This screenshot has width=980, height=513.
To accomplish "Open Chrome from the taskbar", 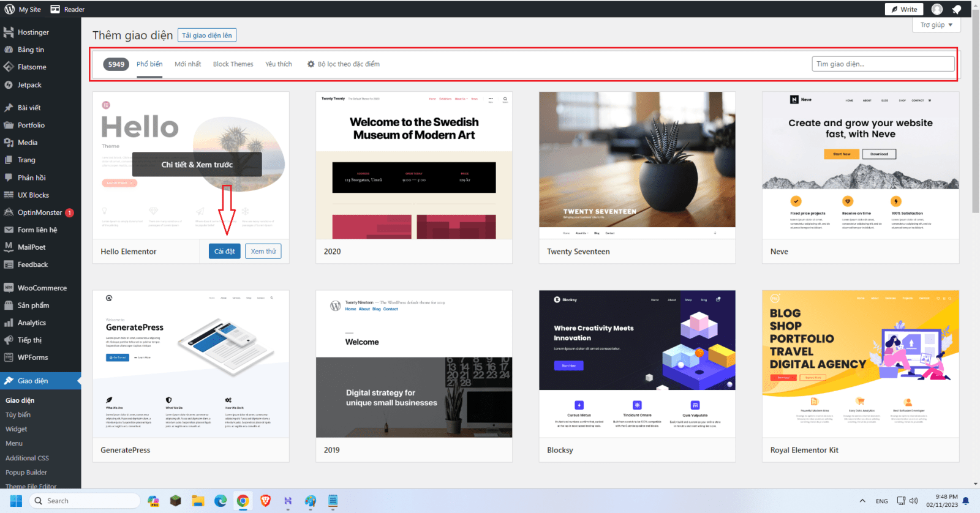I will 243,501.
